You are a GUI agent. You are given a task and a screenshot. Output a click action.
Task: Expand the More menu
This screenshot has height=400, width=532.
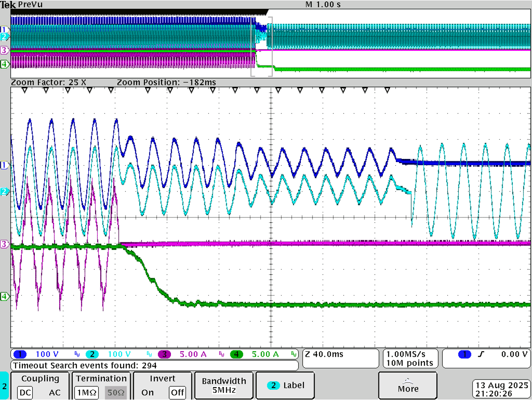coord(408,385)
